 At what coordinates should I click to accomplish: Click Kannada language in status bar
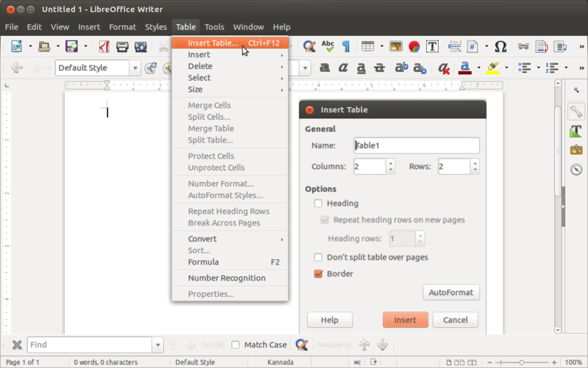click(x=280, y=362)
